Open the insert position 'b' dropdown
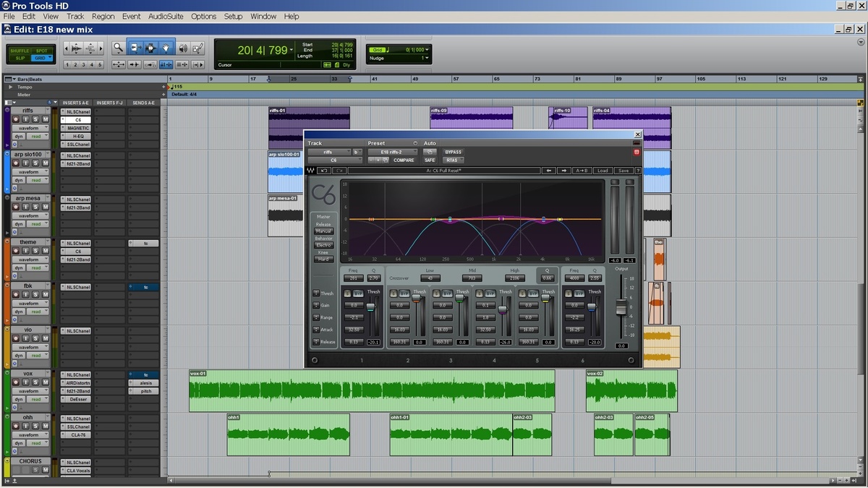Screen dimensions: 868x488 pyautogui.click(x=357, y=152)
